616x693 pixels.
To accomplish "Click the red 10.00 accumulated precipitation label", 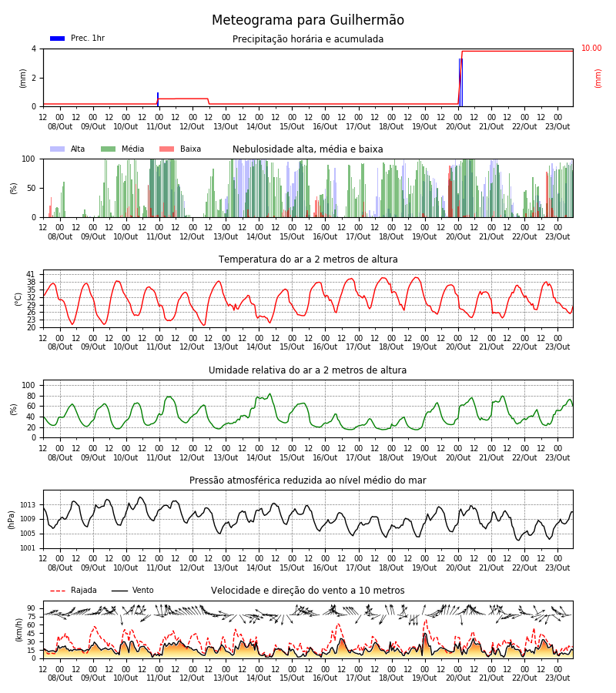I will coord(591,49).
